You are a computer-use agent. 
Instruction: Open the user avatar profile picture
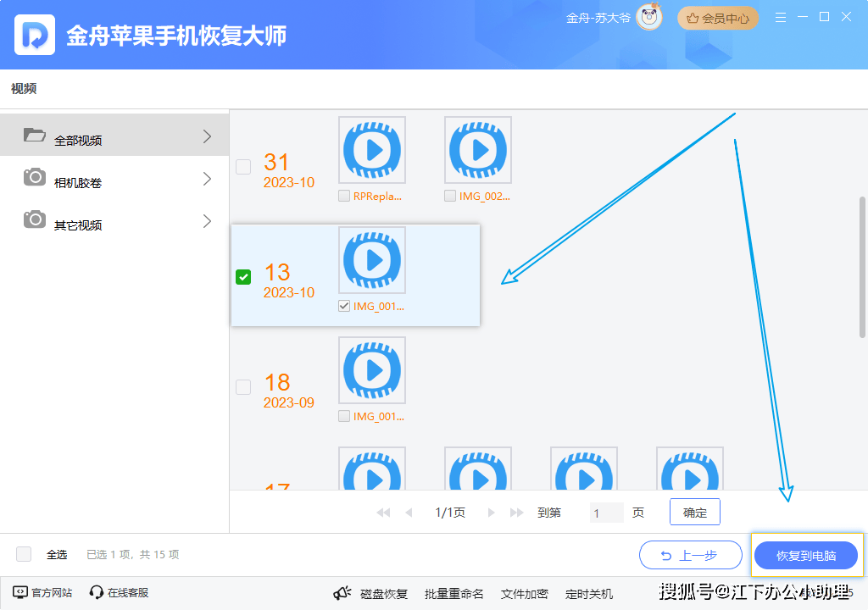[648, 17]
